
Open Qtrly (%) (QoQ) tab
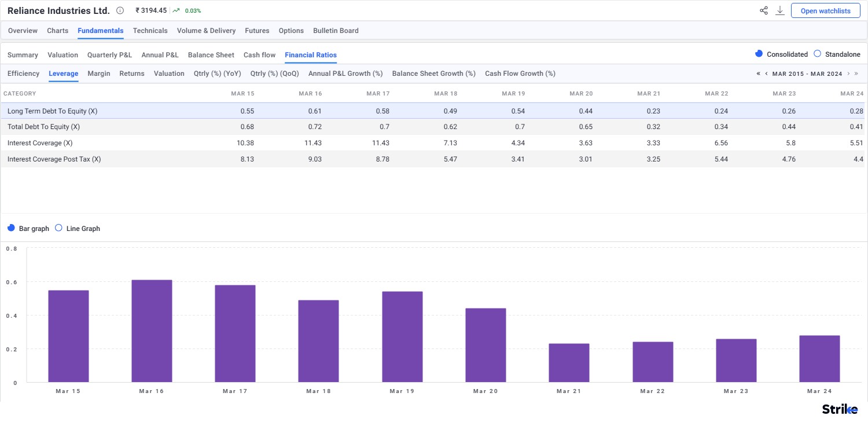pyautogui.click(x=275, y=74)
